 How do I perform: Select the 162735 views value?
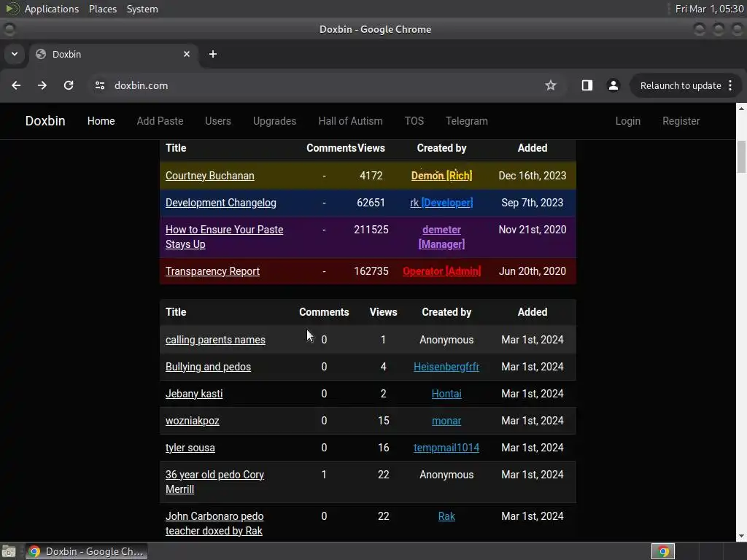click(371, 271)
